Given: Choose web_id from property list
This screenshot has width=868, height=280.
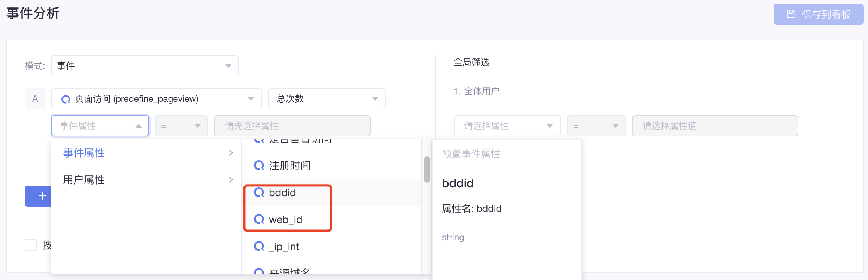Looking at the screenshot, I should [331, 219].
